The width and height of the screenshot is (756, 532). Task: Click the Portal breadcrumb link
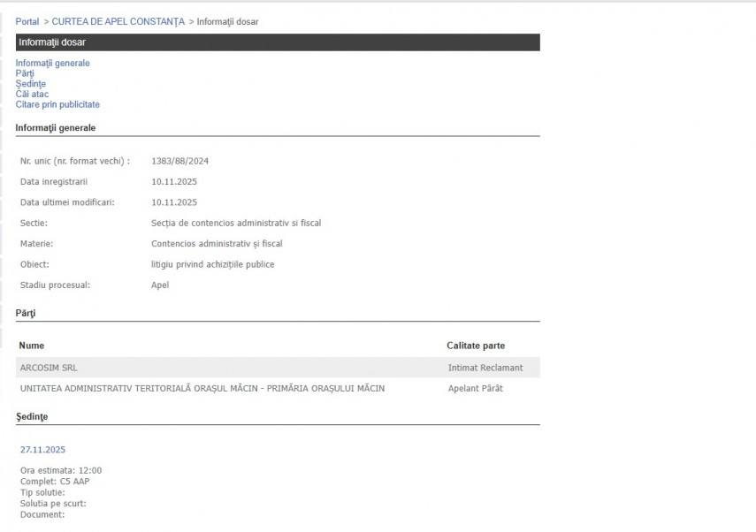tap(27, 21)
